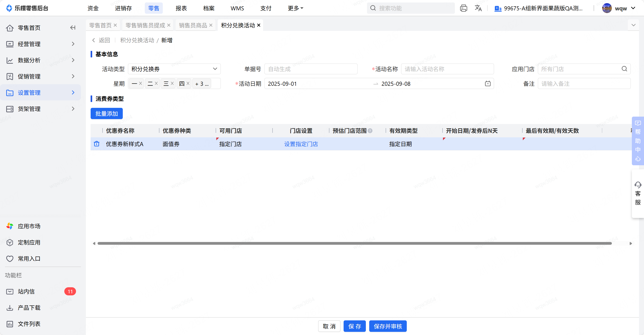Open the 帮助中心 side panel
The height and width of the screenshot is (335, 644).
(638, 141)
